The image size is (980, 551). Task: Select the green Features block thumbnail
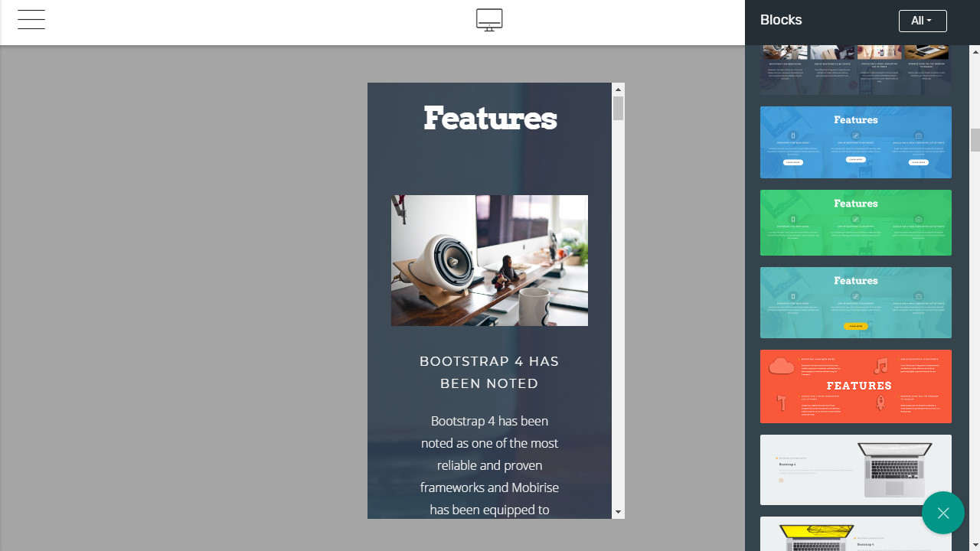[x=856, y=223]
